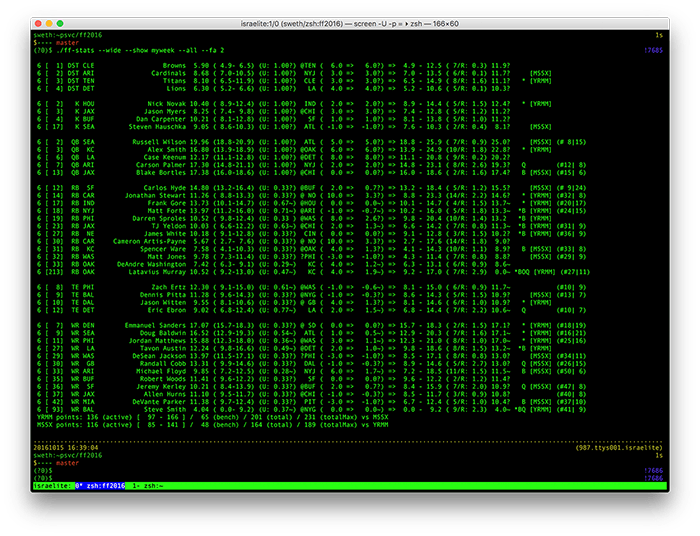
Task: Switch to screen window '0* zsh:ff2016'
Action: (100, 486)
